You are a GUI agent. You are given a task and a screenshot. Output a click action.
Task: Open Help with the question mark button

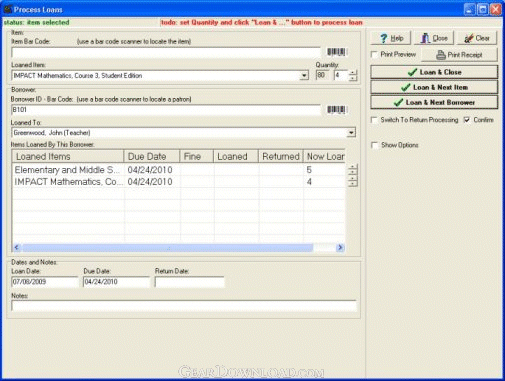[391, 38]
